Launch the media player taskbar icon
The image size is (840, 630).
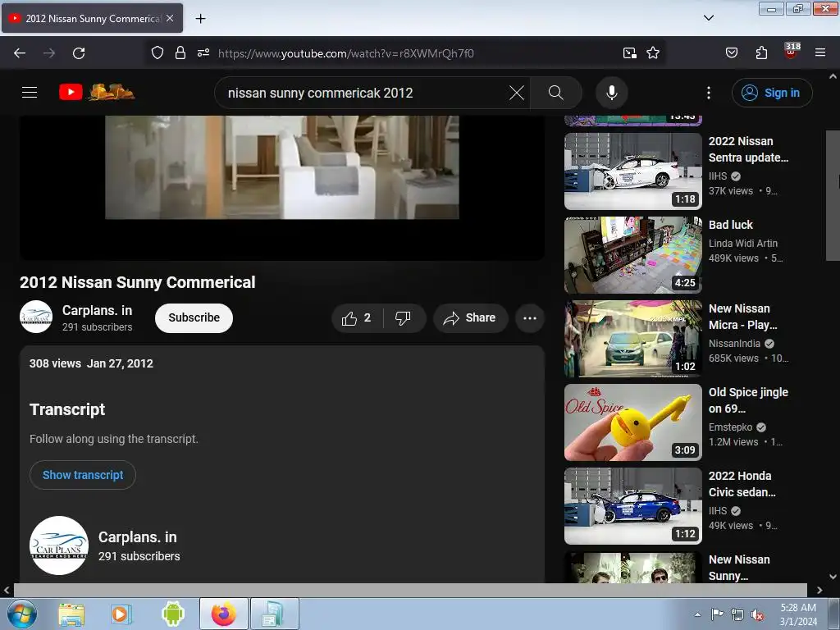[x=121, y=614]
